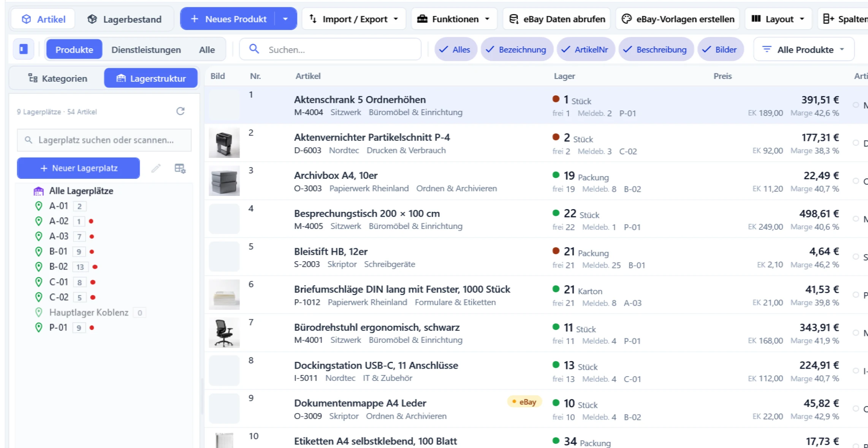Click the Neues Produkt button
Viewport: 868px width, 448px height.
(x=228, y=19)
